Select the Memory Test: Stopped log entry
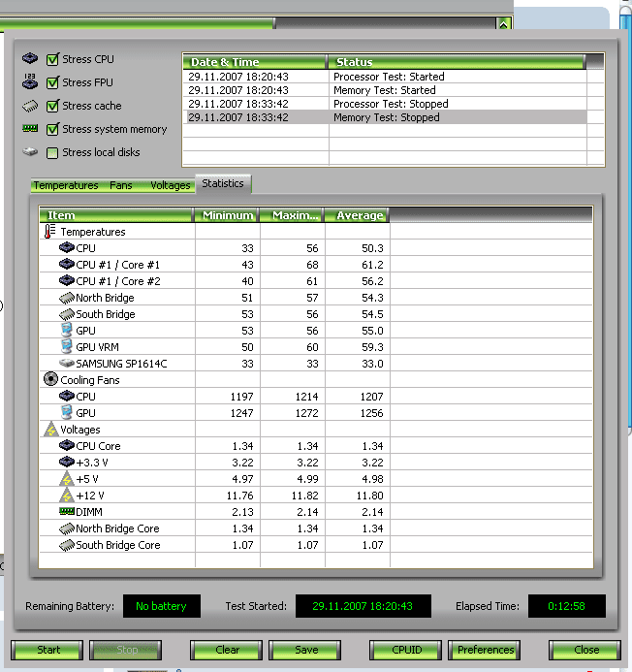The width and height of the screenshot is (632, 672). pyautogui.click(x=386, y=117)
